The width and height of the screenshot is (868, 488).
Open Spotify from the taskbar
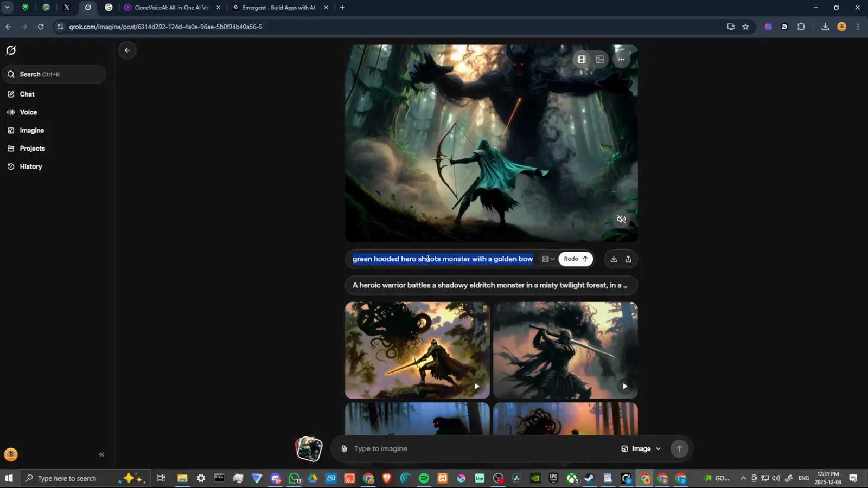[424, 478]
